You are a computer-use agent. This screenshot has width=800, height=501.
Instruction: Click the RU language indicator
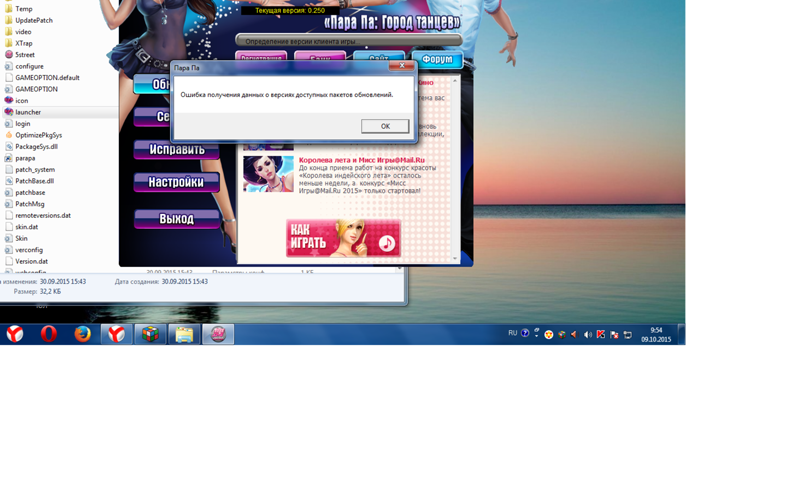pyautogui.click(x=512, y=333)
